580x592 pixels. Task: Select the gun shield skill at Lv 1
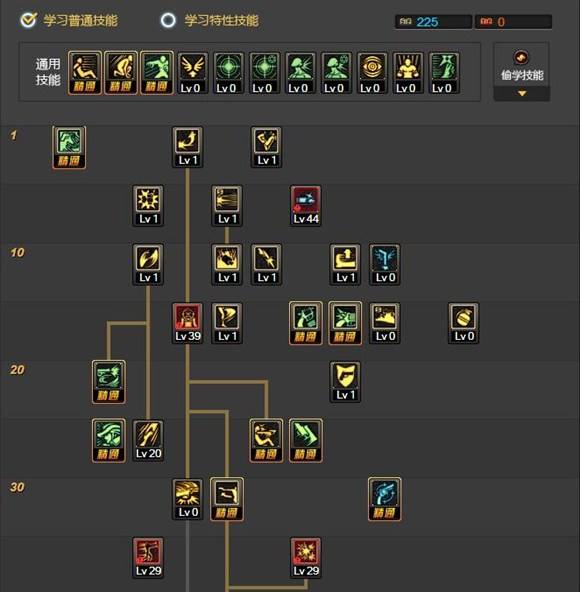[x=345, y=382]
